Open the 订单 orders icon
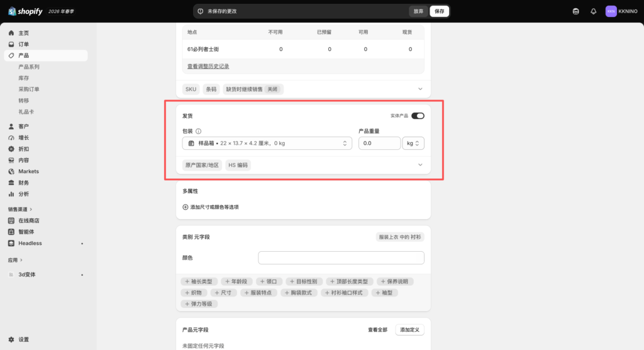644x350 pixels. pos(11,44)
